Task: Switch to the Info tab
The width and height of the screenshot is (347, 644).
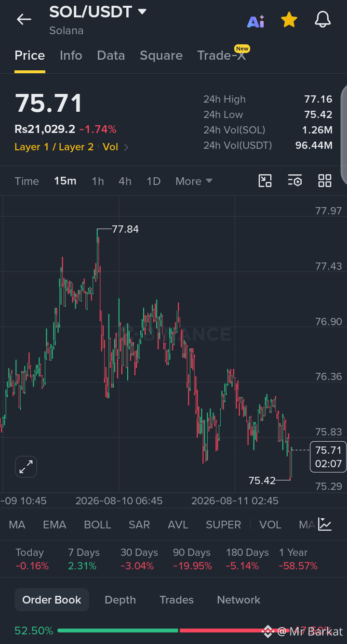Action: click(71, 55)
